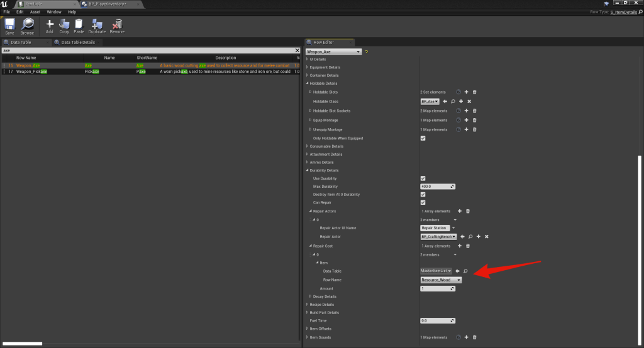Screen dimensions: 644x348
Task: Clear the axe search filter
Action: coord(297,50)
